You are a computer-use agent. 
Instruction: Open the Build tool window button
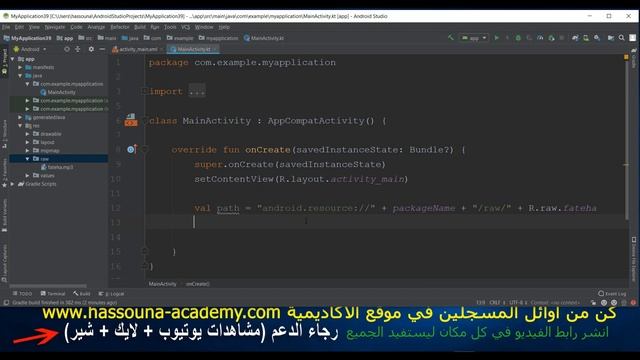point(82,293)
